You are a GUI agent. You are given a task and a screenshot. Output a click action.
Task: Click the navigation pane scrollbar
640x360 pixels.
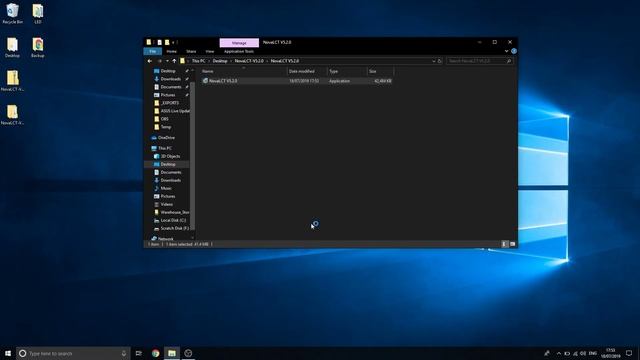point(193,155)
